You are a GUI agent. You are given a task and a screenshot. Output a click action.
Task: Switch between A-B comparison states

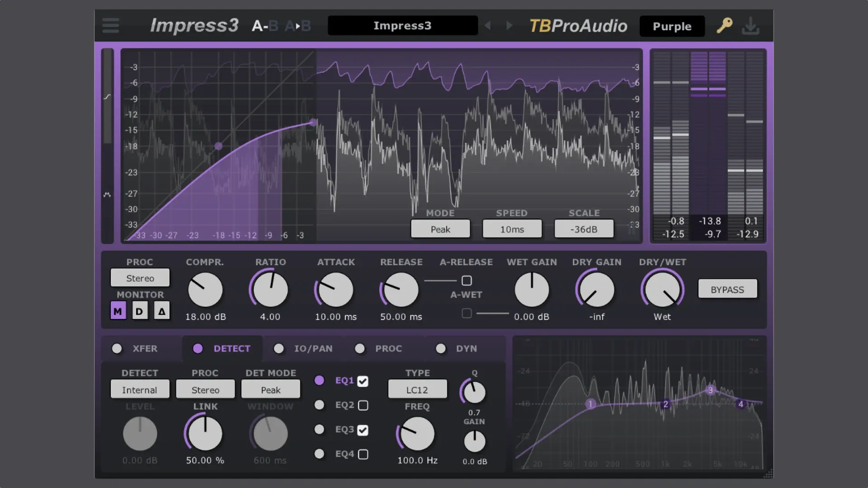[x=264, y=26]
